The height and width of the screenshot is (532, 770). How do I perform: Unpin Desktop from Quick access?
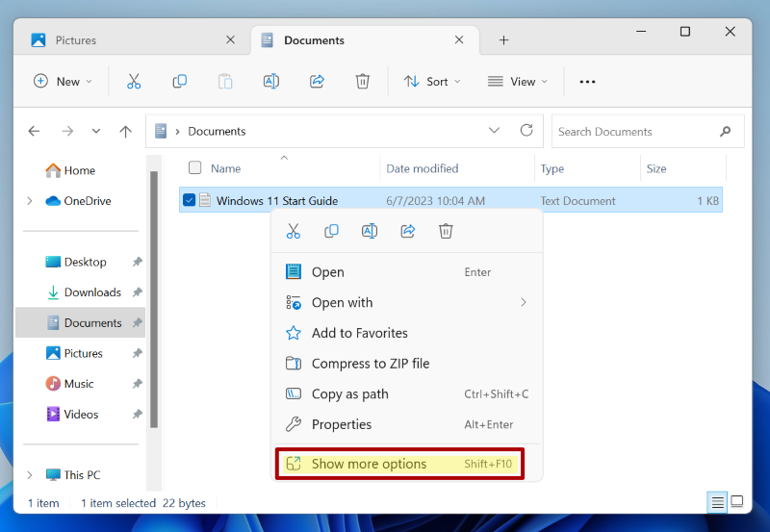click(x=138, y=262)
